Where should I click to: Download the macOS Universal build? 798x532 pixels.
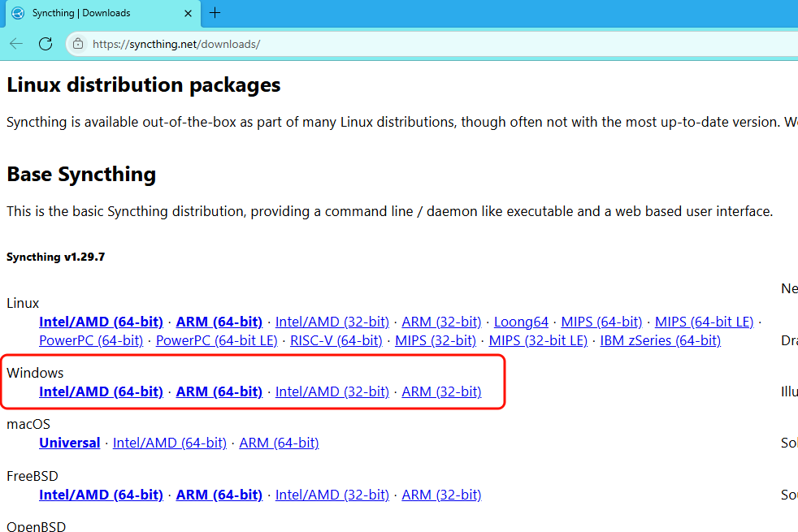coord(70,443)
